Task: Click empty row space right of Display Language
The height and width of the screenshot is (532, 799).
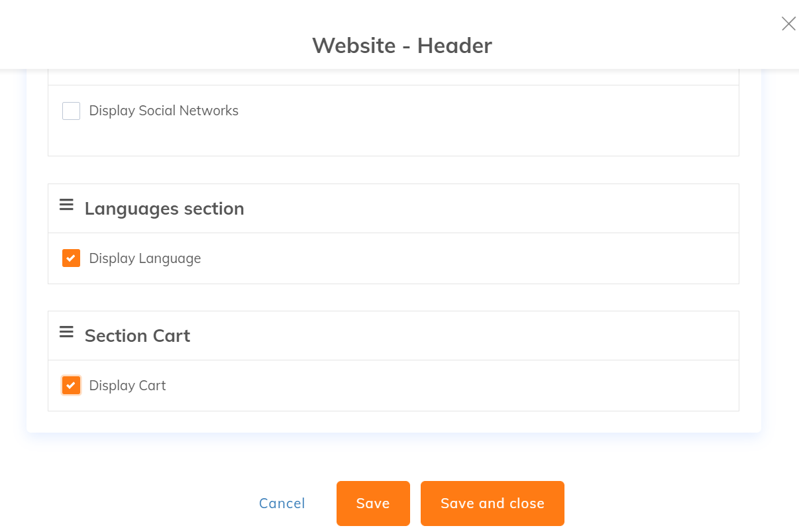Action: tap(464, 258)
